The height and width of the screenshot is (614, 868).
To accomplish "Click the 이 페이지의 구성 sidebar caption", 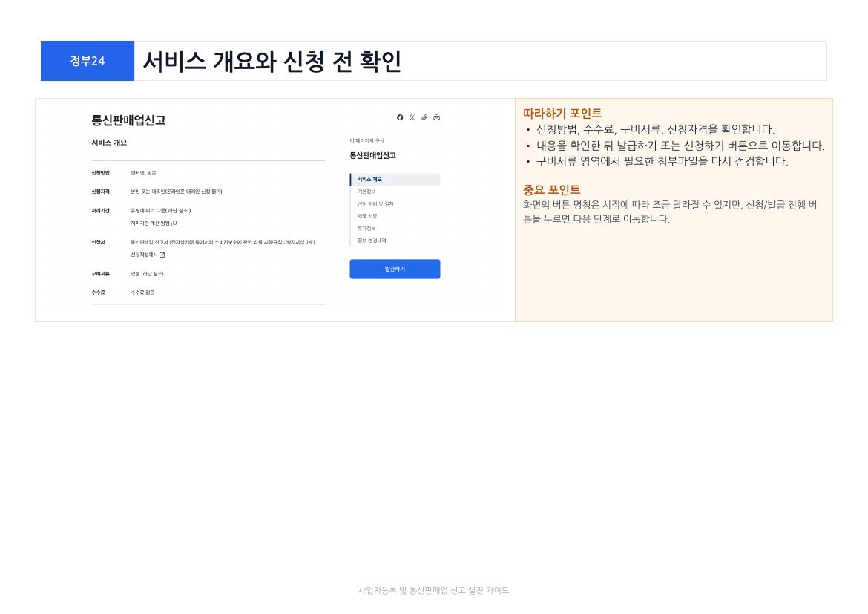I will pos(367,141).
